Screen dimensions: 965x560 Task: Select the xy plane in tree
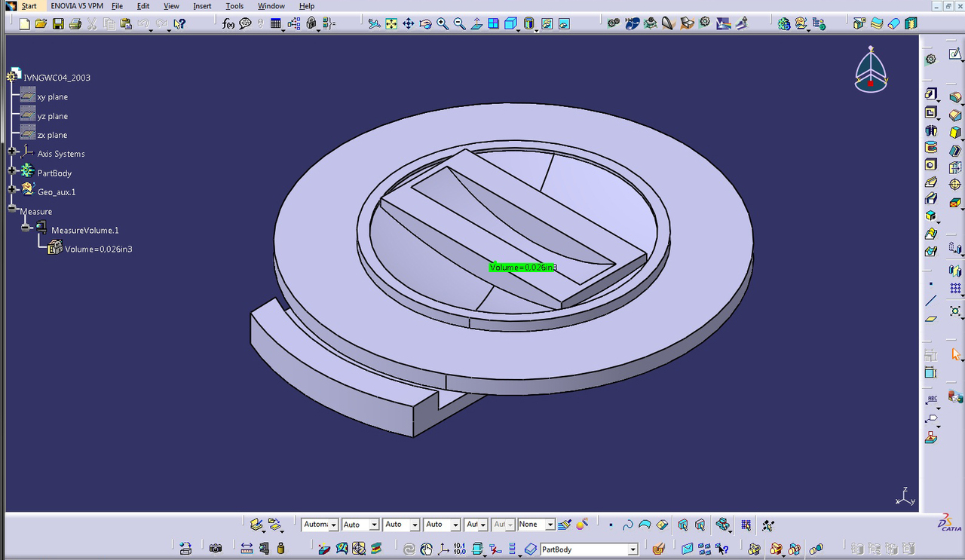(52, 96)
